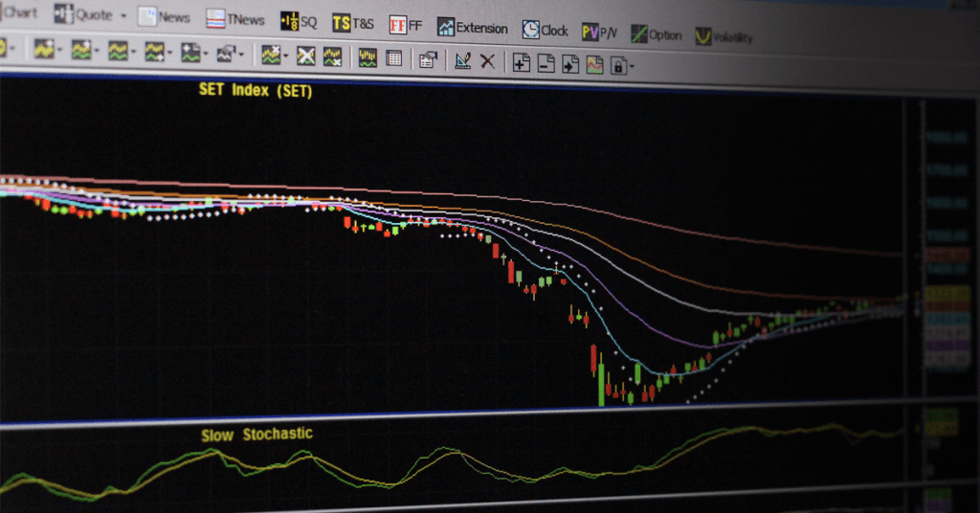Expand dropdown beside the plus-and-page chart icon
Viewport: 980px width, 513px height.
pos(205,55)
